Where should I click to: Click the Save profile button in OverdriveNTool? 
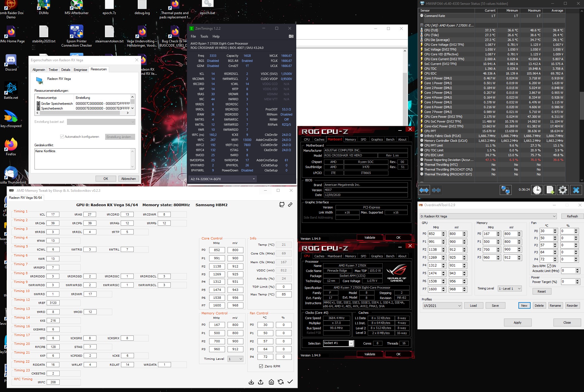(495, 306)
